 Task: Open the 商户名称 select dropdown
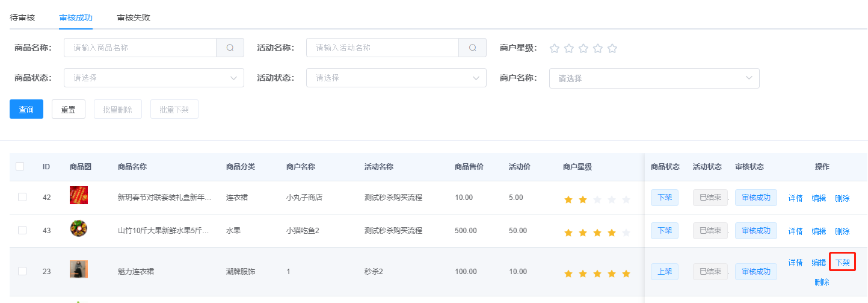click(x=654, y=78)
